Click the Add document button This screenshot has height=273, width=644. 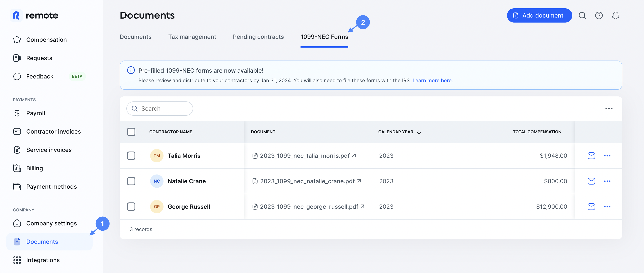[539, 15]
